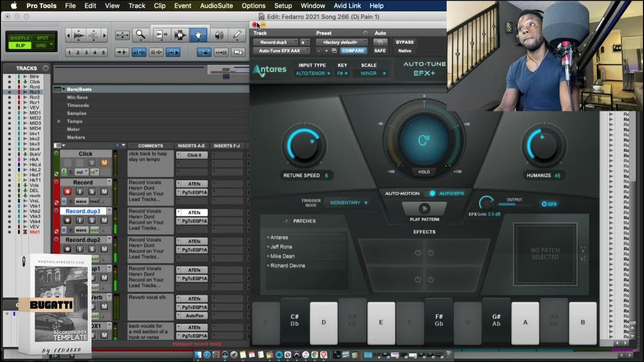Select the SHUFFLE edit mode

[20, 38]
